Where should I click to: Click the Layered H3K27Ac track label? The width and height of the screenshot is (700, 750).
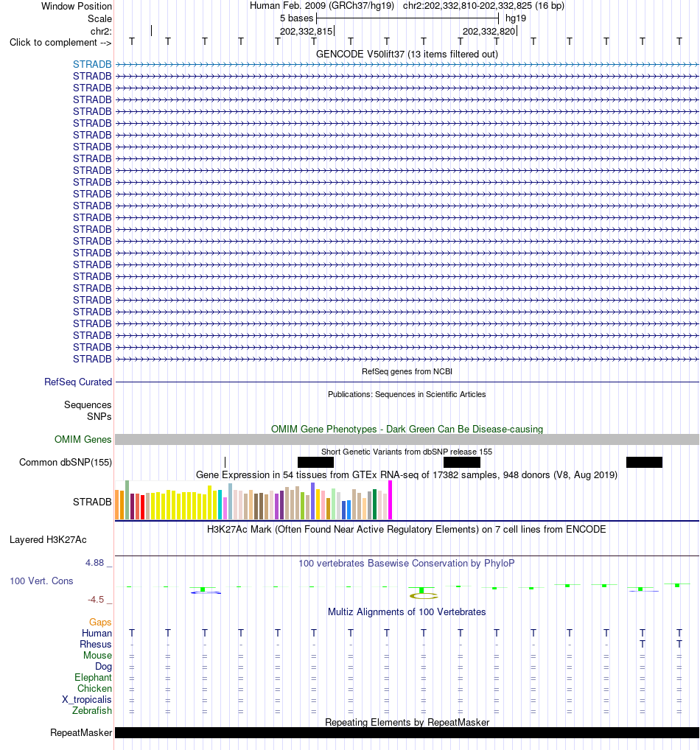[x=48, y=539]
